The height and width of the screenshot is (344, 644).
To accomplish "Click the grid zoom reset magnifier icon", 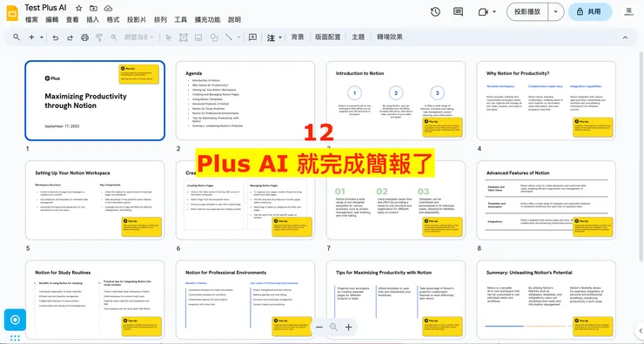I will coord(333,327).
